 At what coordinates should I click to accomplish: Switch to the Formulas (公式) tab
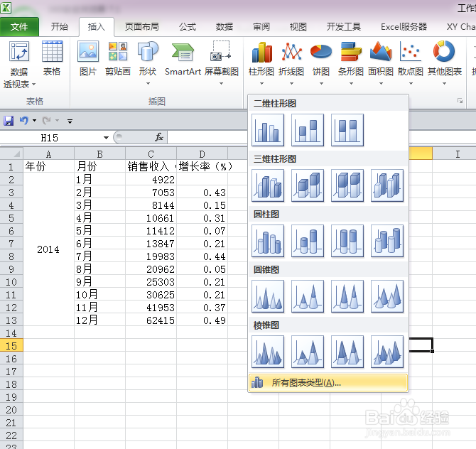click(188, 27)
